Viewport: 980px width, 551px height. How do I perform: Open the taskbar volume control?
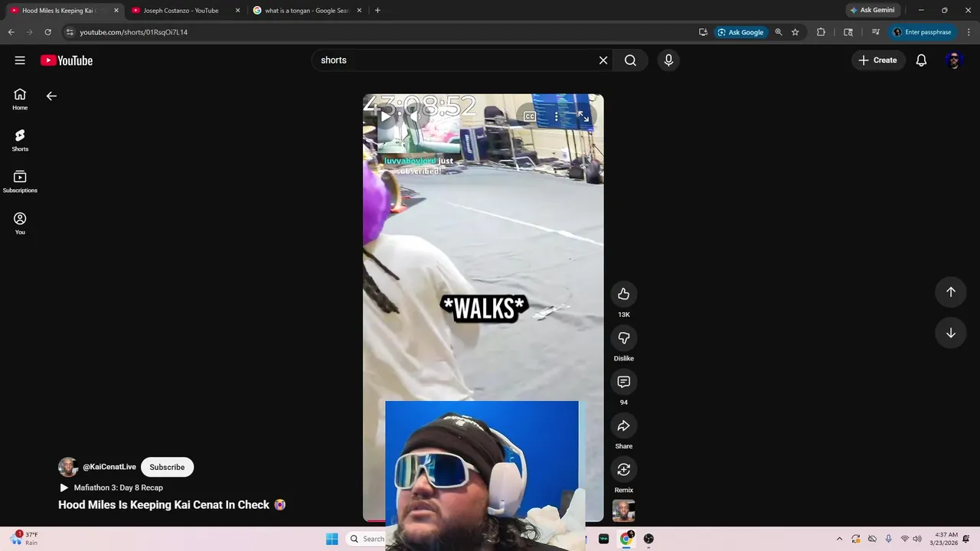click(x=917, y=539)
